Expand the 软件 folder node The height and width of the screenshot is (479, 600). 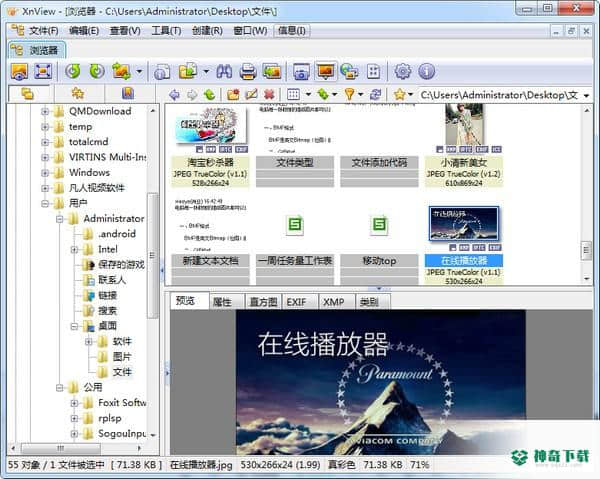[89, 342]
